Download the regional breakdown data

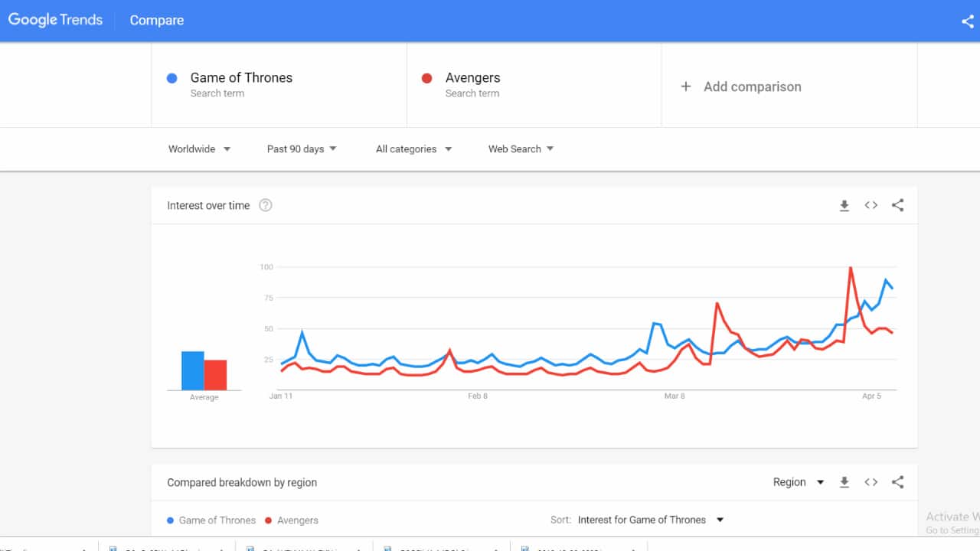[844, 482]
